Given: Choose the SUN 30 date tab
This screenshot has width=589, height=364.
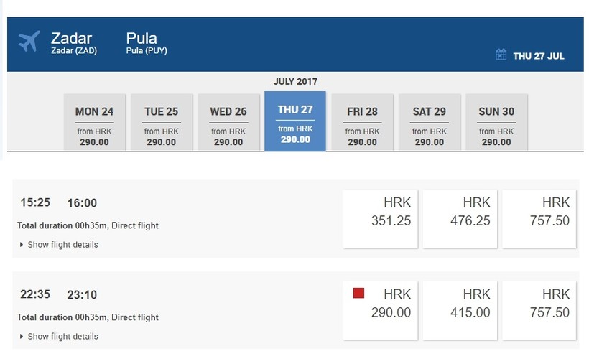Looking at the screenshot, I should (496, 122).
